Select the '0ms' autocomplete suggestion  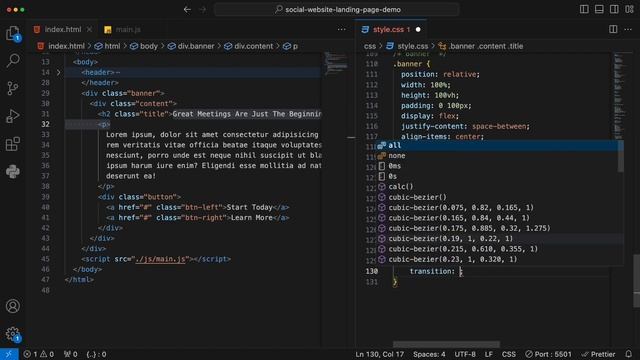498,166
